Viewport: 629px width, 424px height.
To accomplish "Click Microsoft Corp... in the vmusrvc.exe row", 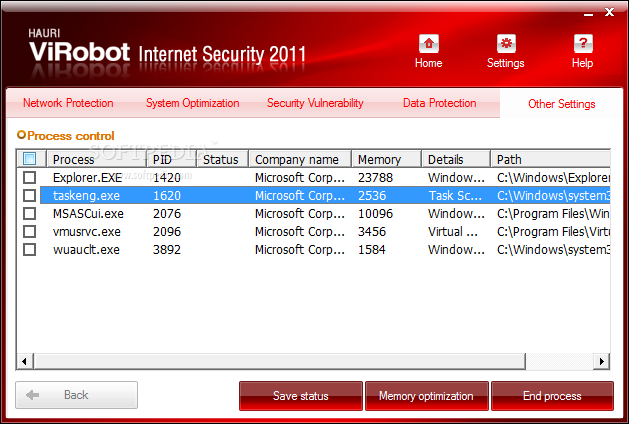I will (x=300, y=231).
